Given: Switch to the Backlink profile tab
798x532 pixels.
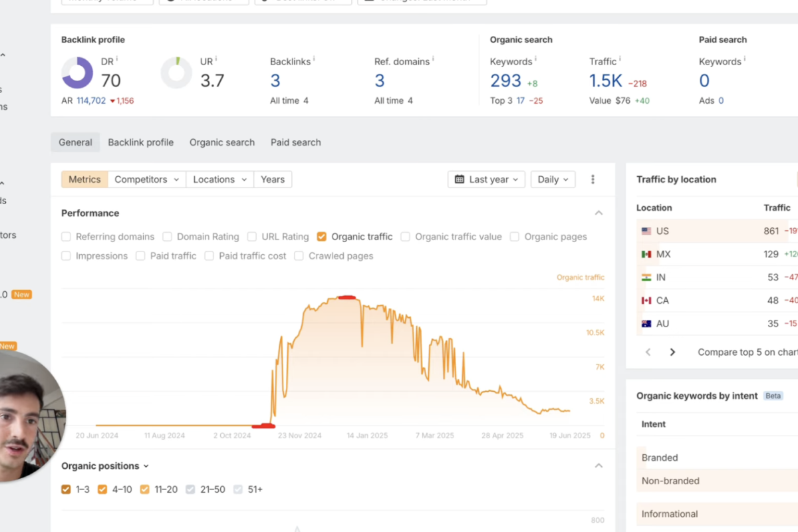Looking at the screenshot, I should point(140,142).
